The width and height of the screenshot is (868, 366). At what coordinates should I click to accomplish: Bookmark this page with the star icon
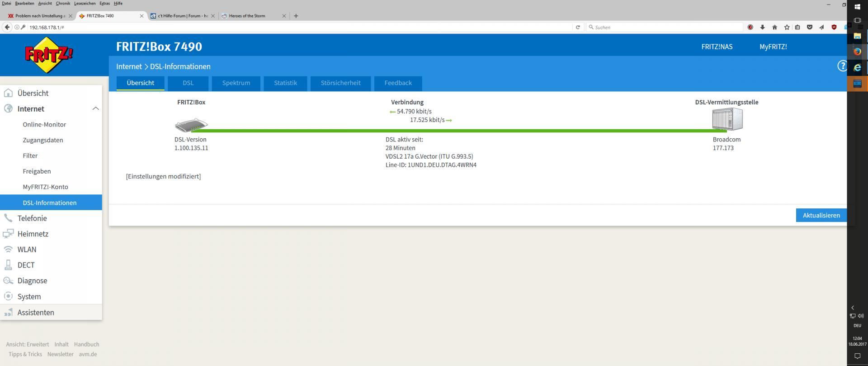(787, 27)
